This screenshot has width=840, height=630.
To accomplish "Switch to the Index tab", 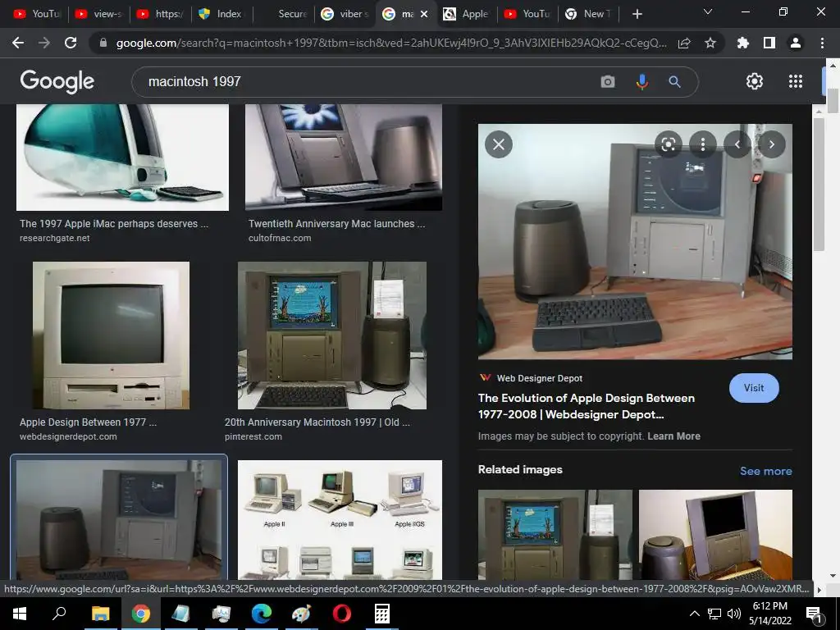I will [221, 14].
